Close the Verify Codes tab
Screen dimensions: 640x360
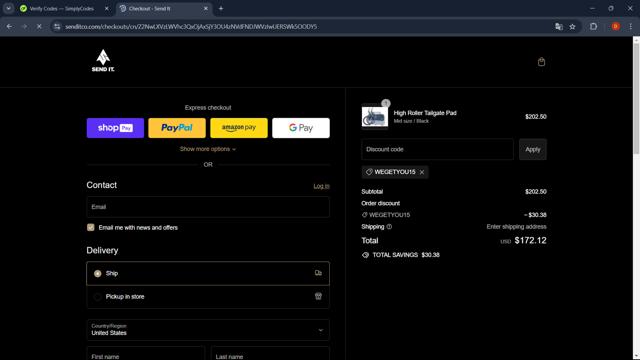coord(107,9)
